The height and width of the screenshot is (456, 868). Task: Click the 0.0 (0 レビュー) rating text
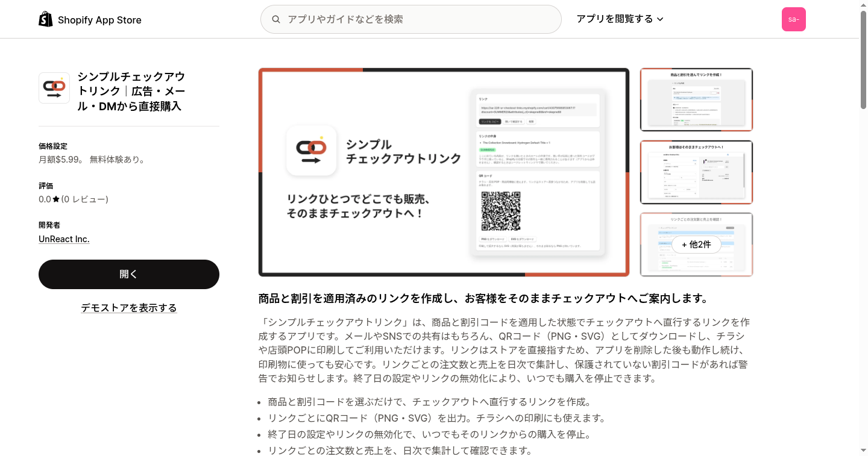74,199
